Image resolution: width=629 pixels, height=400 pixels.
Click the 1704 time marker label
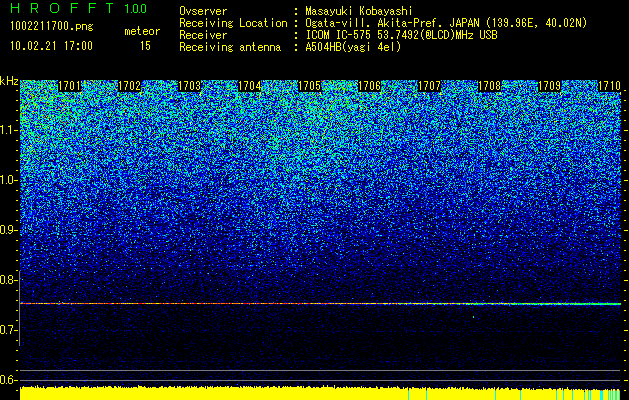(250, 86)
